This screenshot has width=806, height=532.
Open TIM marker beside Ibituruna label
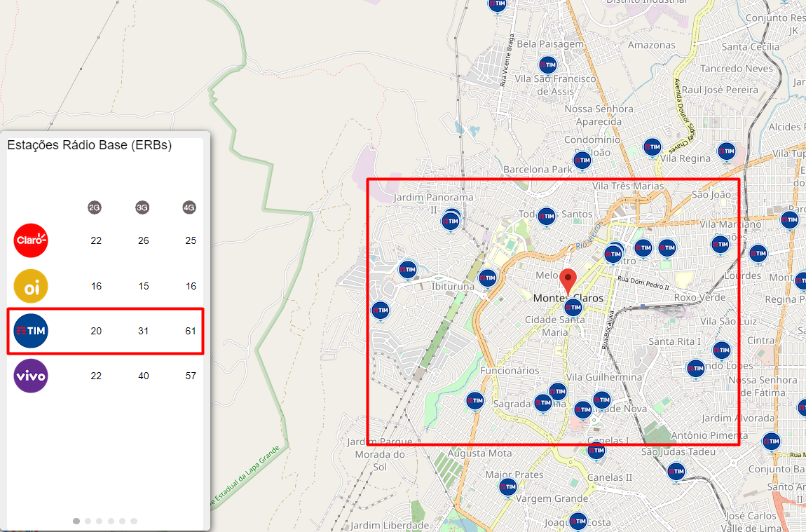[487, 278]
